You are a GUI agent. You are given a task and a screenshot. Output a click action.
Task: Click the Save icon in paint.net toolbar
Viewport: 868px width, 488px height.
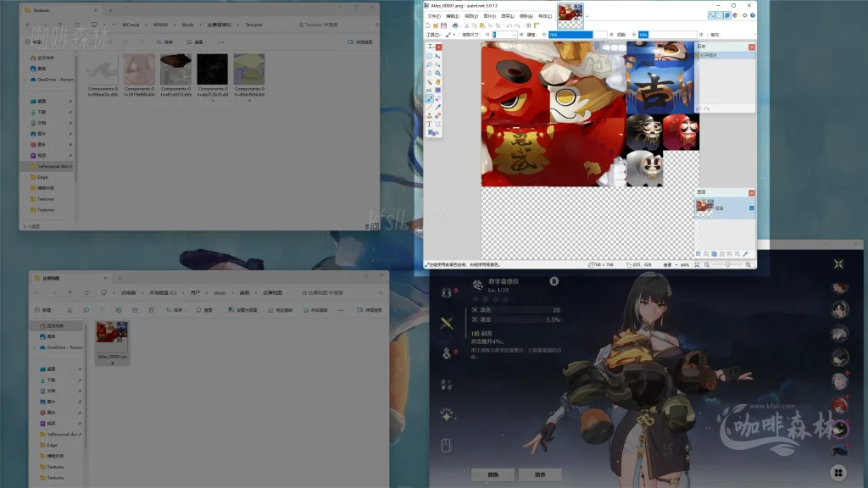point(442,25)
